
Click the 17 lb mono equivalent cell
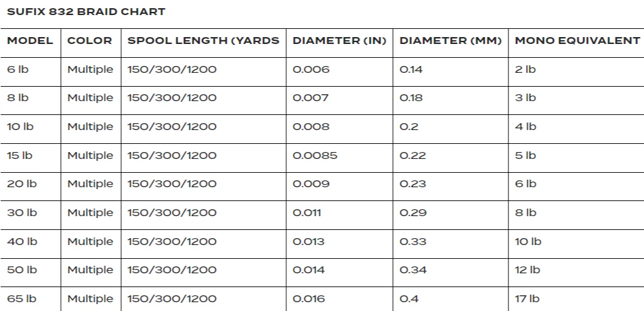tap(527, 298)
